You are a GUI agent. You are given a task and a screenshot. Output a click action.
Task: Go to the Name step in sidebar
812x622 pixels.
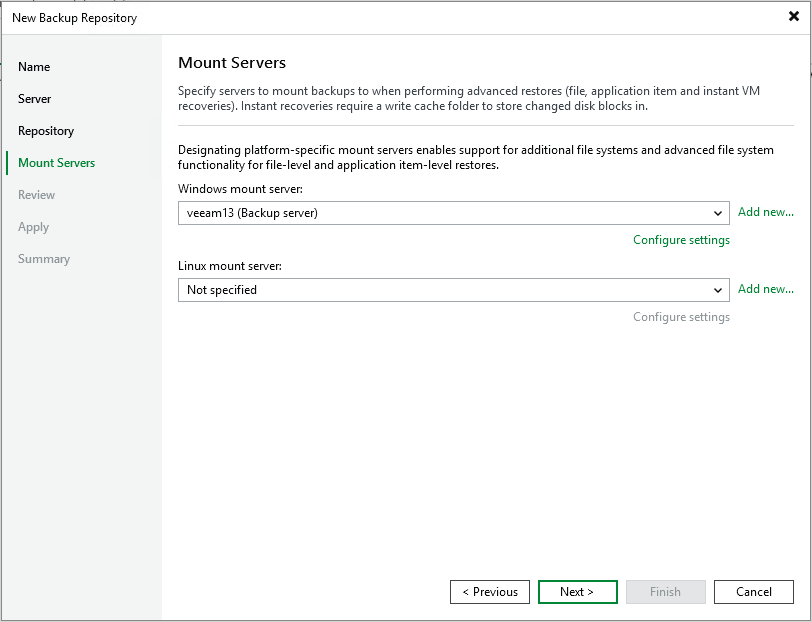click(34, 67)
